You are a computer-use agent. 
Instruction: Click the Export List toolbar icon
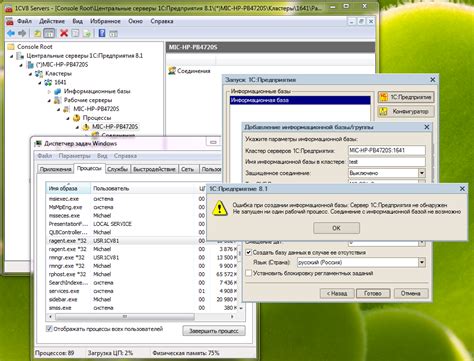pyautogui.click(x=87, y=33)
